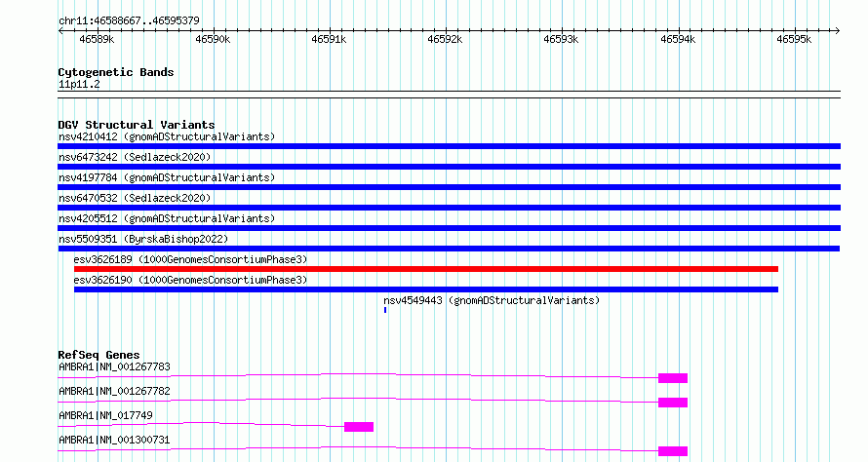The image size is (868, 462).
Task: Click the Cytogenetic Bands track title
Action: [116, 72]
